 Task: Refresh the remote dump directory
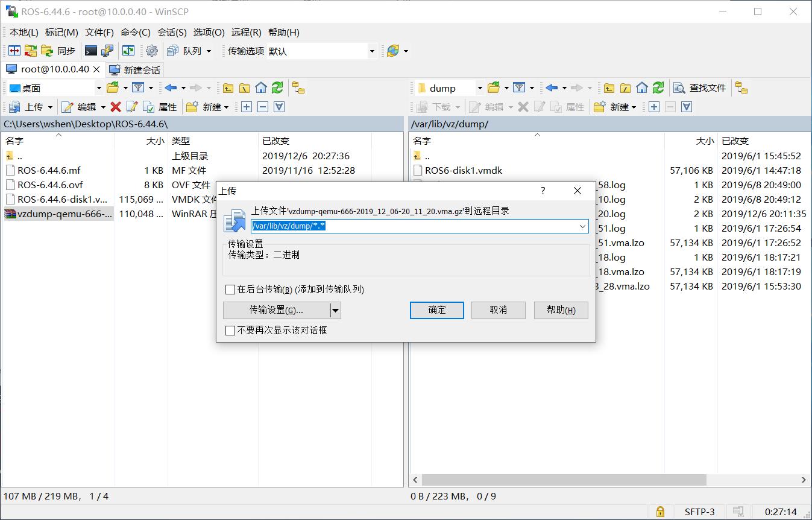(658, 87)
